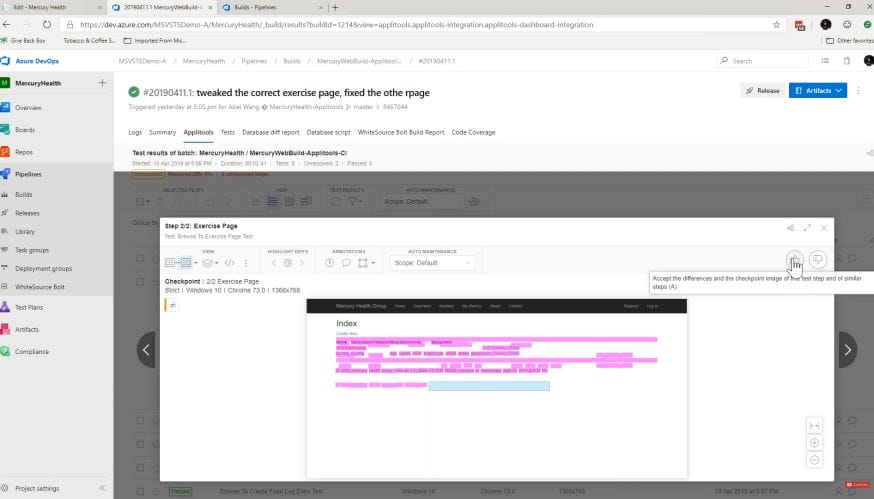
Task: Click the plus icon next to MercuryHealth
Action: 102,83
